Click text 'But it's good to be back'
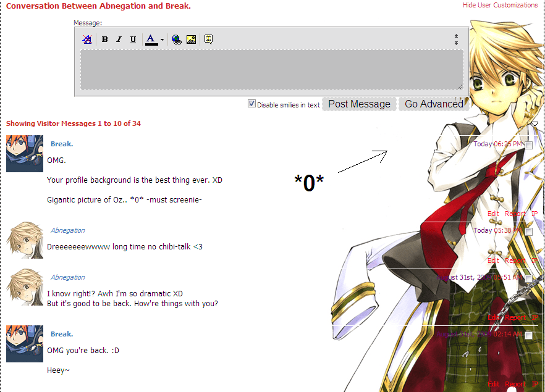The image size is (545, 392). click(x=88, y=304)
